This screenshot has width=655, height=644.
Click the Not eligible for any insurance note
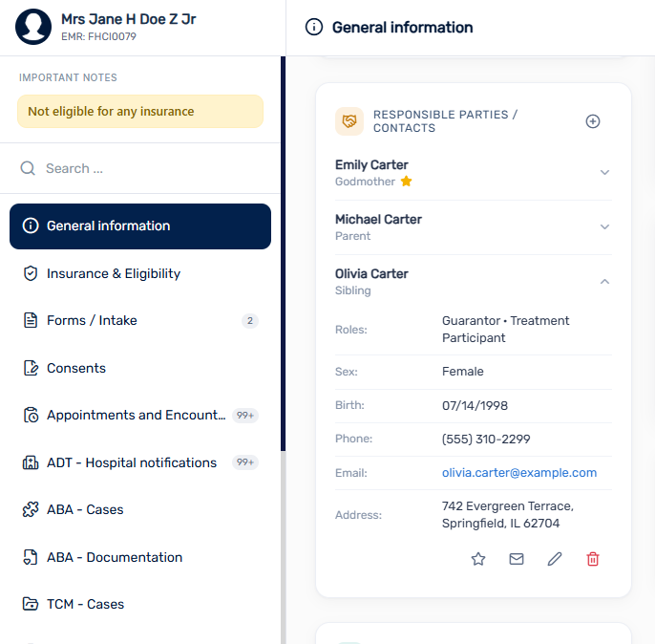coord(140,111)
